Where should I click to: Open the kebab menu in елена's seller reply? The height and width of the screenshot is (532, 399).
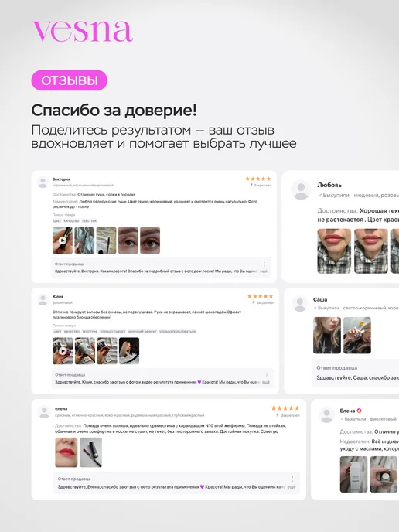click(x=292, y=479)
